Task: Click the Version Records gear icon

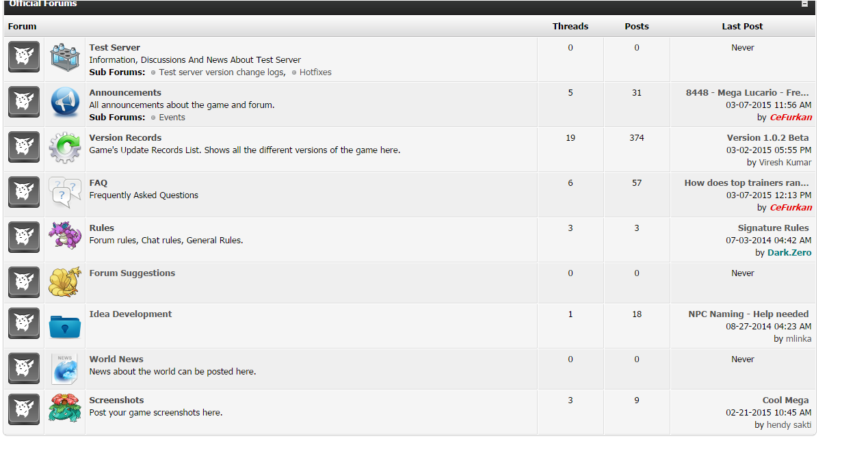Action: pyautogui.click(x=65, y=147)
